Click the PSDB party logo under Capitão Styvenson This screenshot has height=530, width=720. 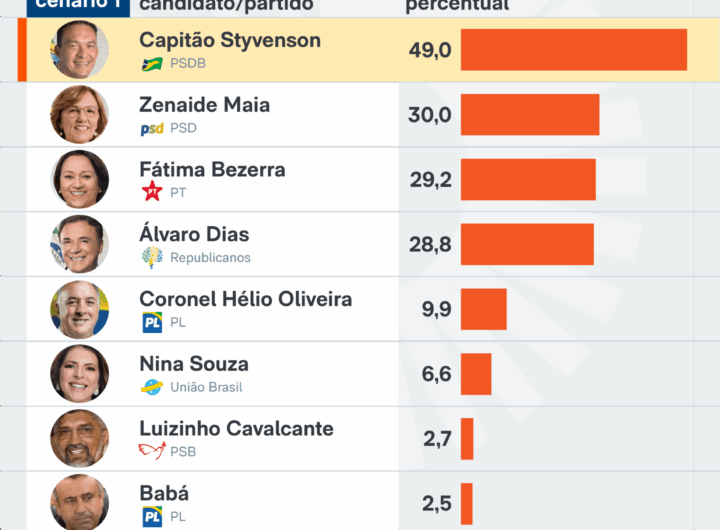click(x=152, y=64)
